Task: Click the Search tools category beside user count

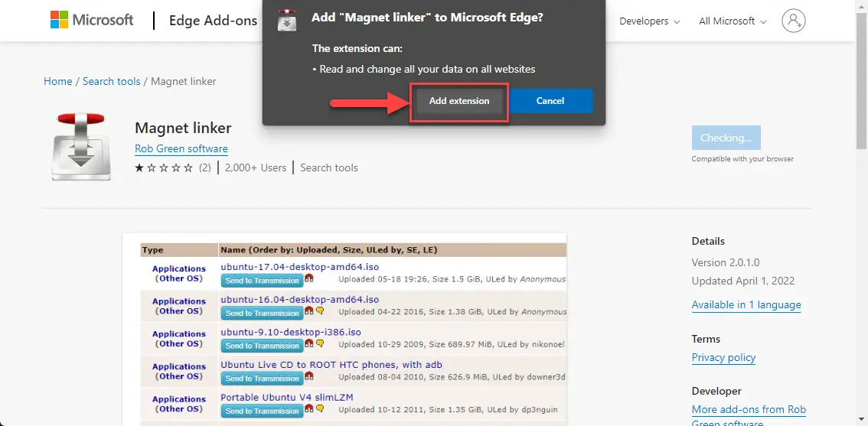Action: click(x=329, y=167)
